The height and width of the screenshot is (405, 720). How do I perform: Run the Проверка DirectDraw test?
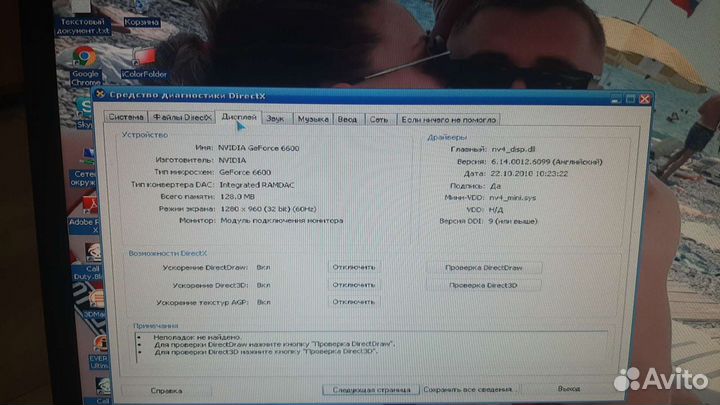tap(482, 268)
